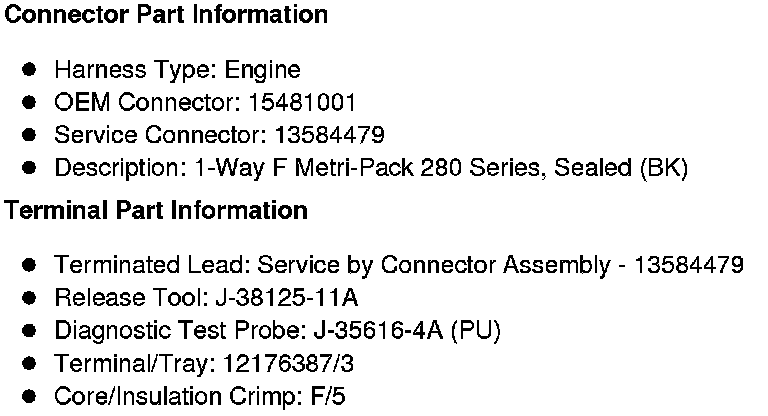
Task: Select connector assembly number after Terminated Lead
Action: click(x=689, y=265)
